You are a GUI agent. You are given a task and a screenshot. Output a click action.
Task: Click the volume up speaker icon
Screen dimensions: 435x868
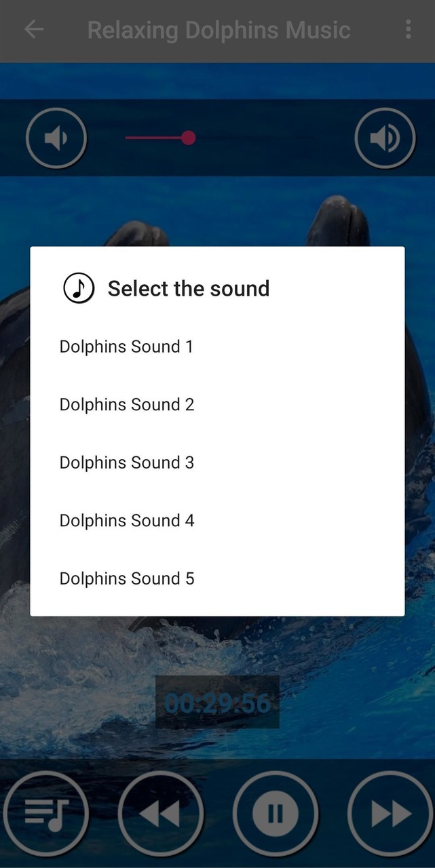[x=385, y=137]
